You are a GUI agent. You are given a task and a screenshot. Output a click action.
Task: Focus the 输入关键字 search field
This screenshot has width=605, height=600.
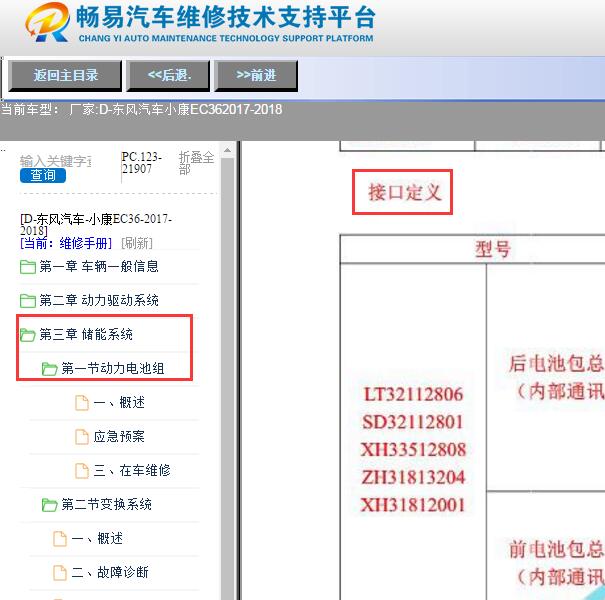pyautogui.click(x=56, y=161)
